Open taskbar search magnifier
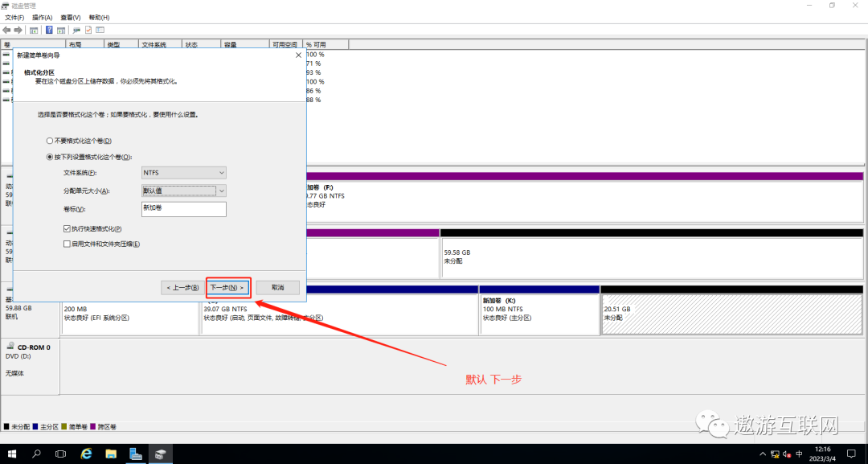The width and height of the screenshot is (868, 464). (x=36, y=454)
